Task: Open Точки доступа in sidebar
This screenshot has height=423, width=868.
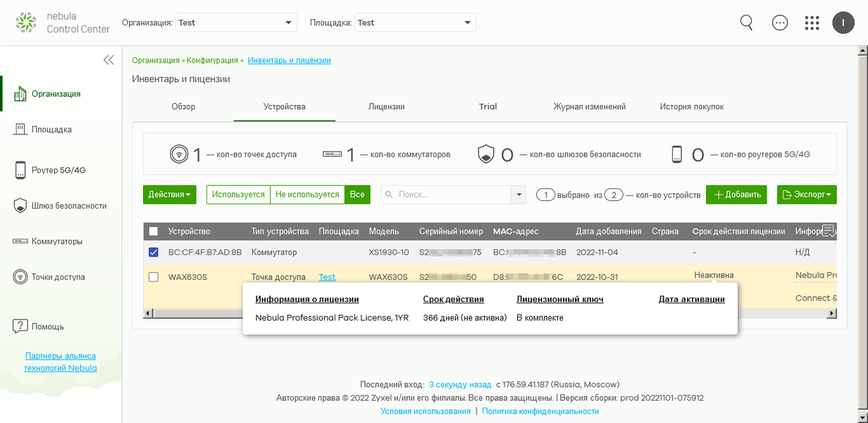Action: point(58,277)
